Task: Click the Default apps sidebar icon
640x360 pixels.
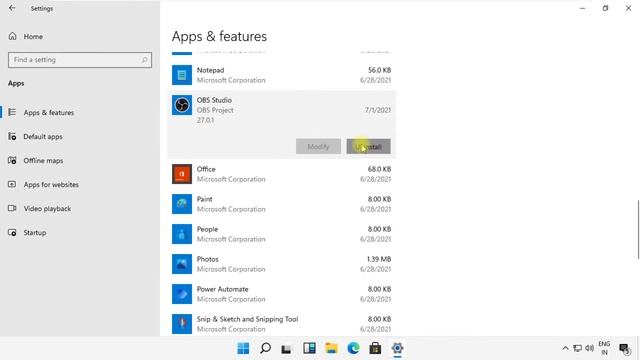Action: (12, 136)
